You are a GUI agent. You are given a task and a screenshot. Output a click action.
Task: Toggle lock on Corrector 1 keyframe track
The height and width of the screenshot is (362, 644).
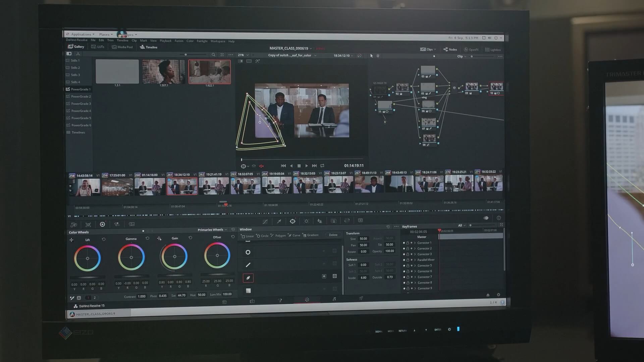point(408,243)
